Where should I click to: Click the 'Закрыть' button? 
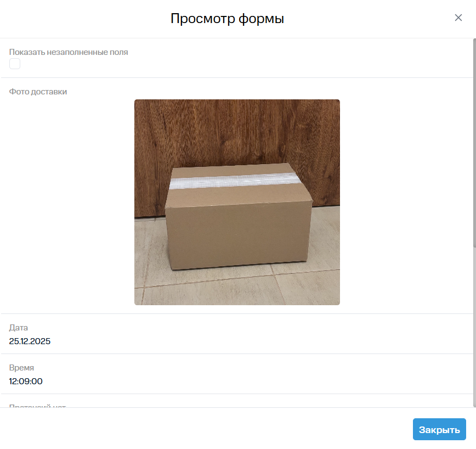click(439, 429)
